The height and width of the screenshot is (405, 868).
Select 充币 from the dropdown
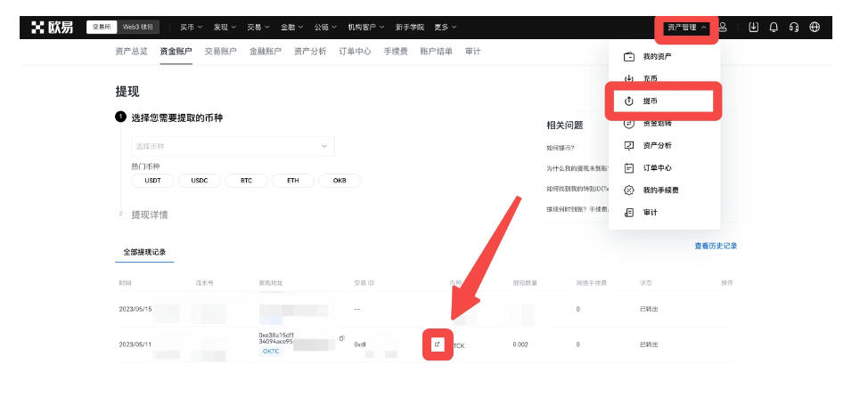coord(650,79)
